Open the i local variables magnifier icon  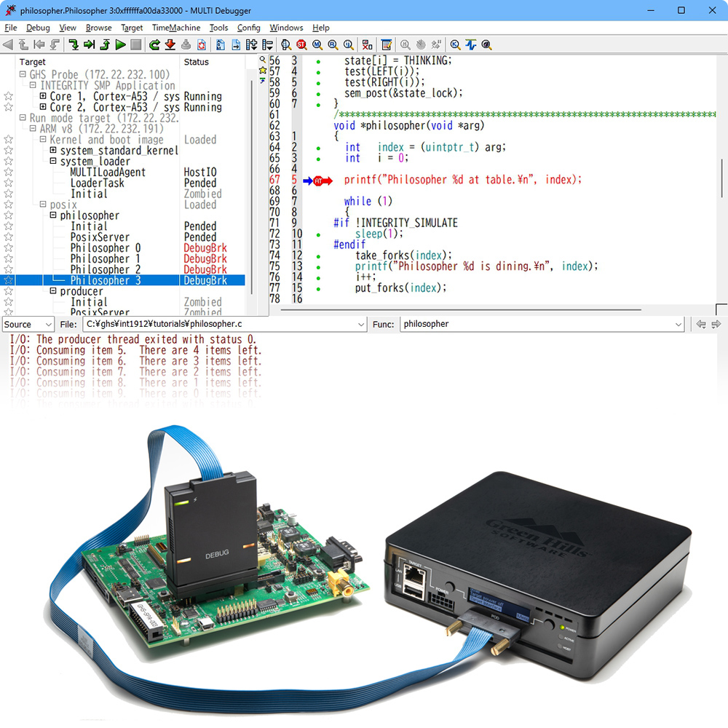[x=349, y=44]
